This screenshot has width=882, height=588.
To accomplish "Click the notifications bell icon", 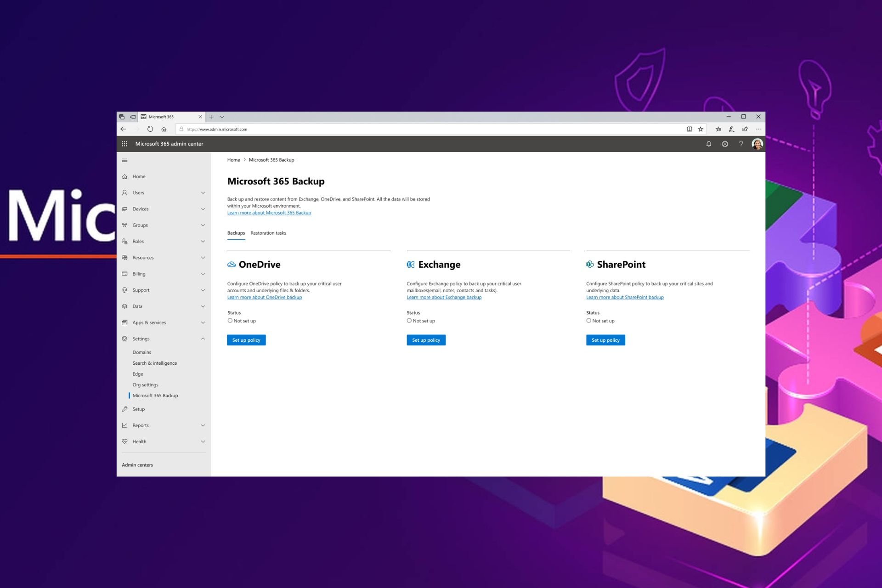I will click(709, 144).
